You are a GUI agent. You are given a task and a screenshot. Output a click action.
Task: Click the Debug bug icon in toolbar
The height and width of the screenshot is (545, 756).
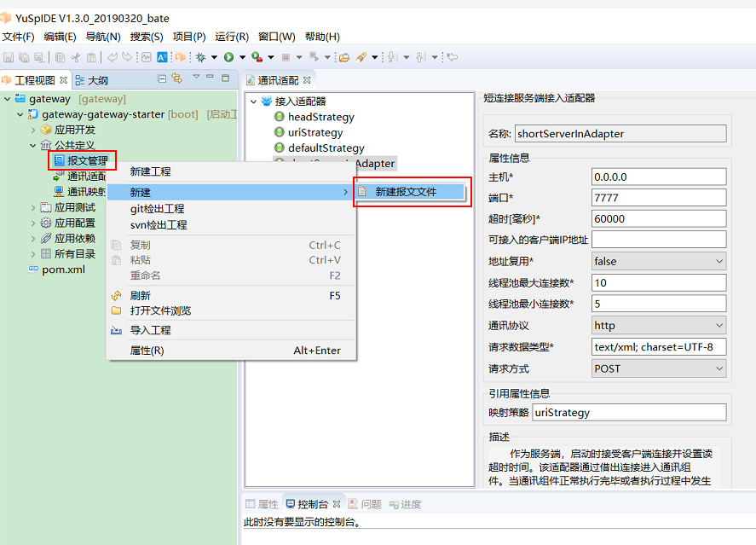201,57
